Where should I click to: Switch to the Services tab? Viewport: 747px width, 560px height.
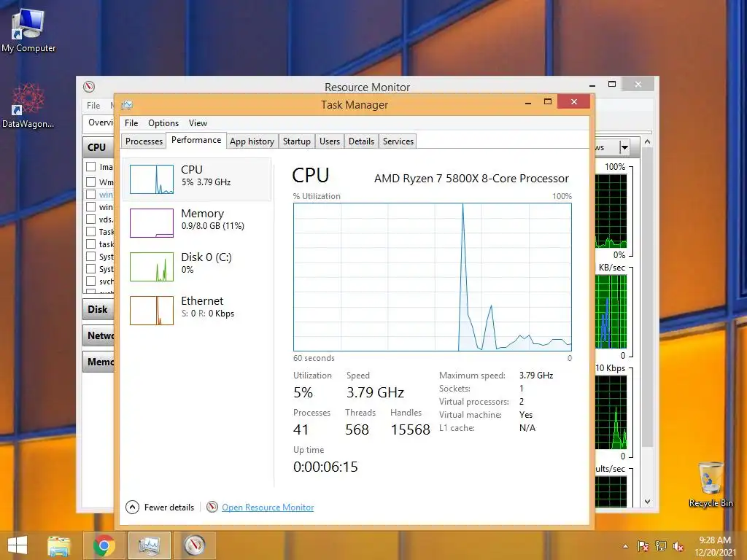pyautogui.click(x=398, y=141)
